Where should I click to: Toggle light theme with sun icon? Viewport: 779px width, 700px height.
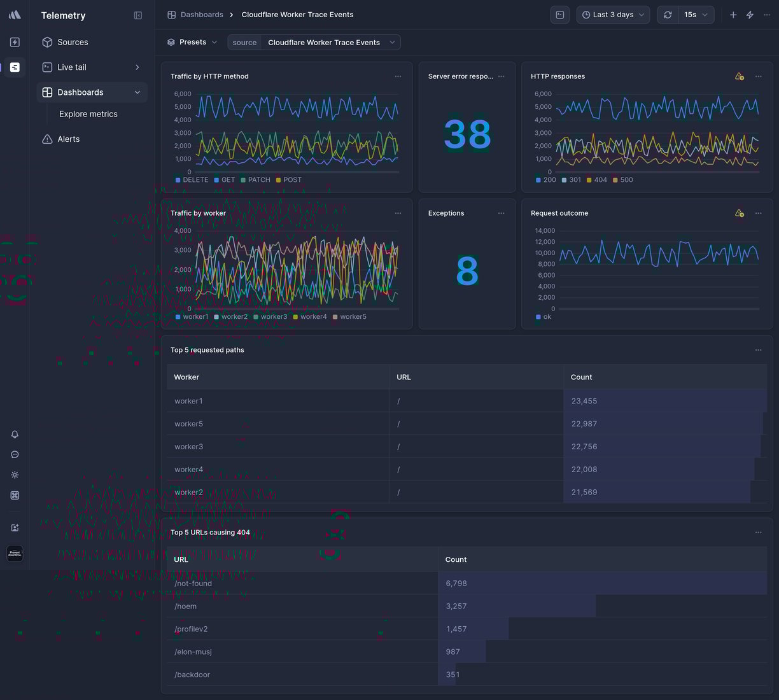point(15,475)
